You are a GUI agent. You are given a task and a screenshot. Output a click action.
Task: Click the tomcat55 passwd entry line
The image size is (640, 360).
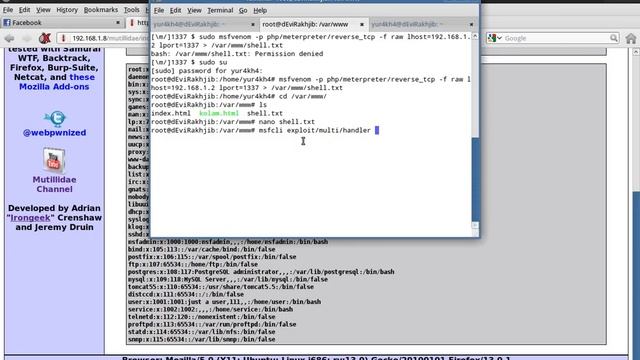(221, 287)
